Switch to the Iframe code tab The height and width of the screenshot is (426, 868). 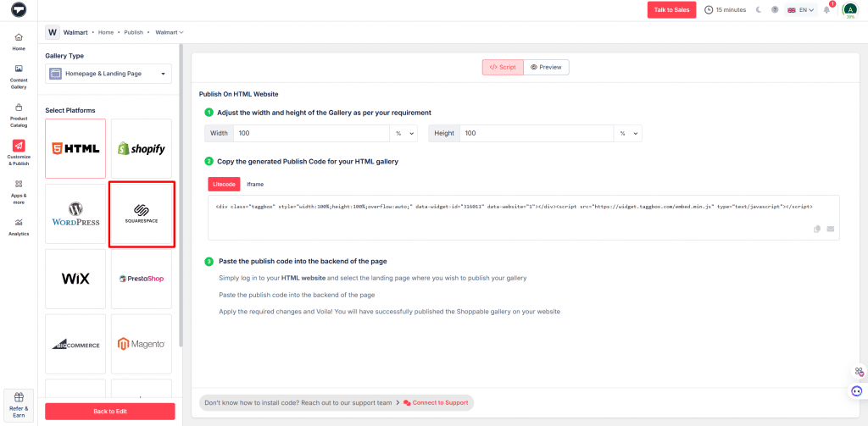point(254,184)
